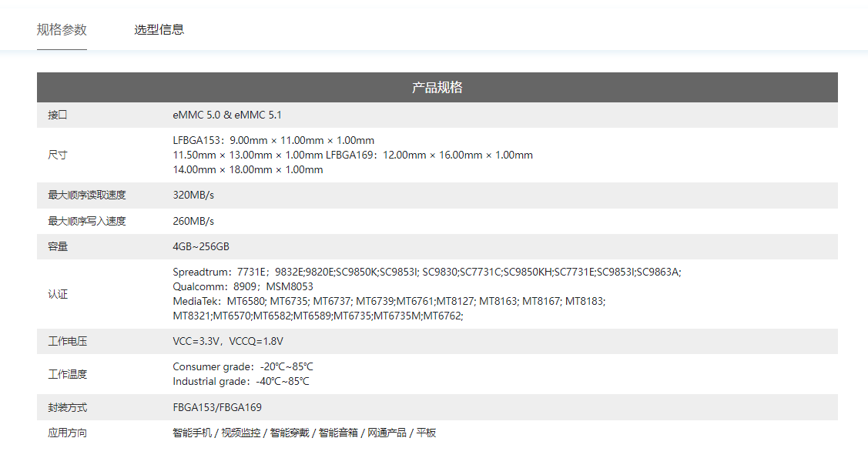Screen dimensions: 868x458
Task: Select the 尺寸 row label
Action: click(58, 155)
